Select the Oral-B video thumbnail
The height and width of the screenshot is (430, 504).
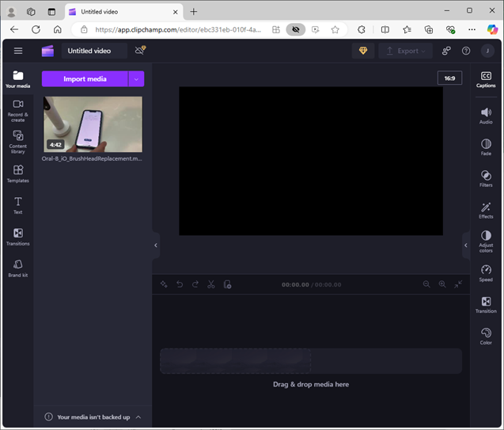[x=93, y=124]
